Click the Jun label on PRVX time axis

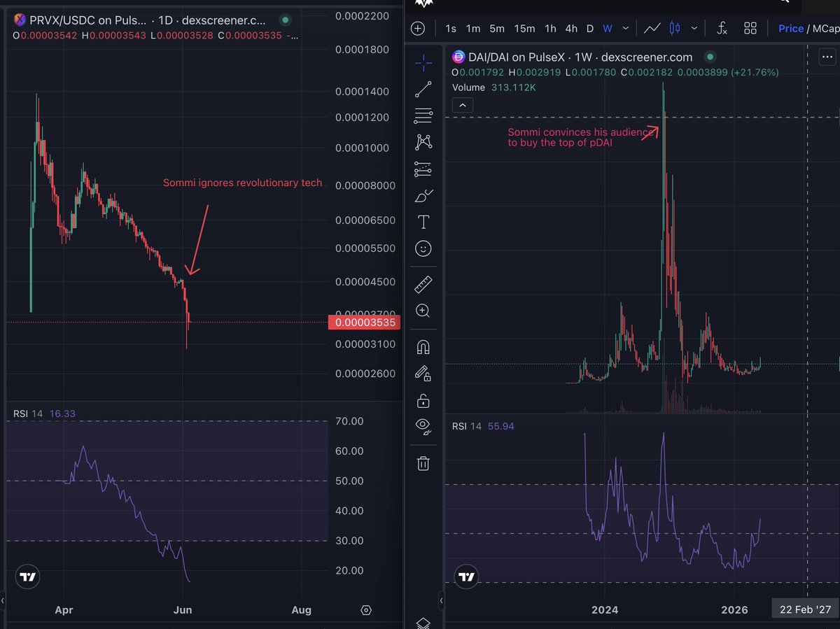click(x=183, y=609)
